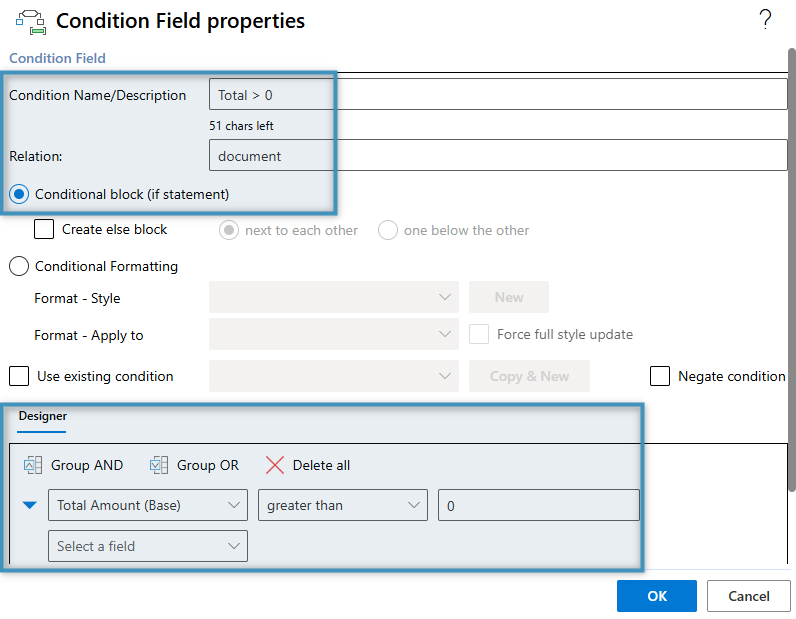Open the Select a field dropdown

148,546
